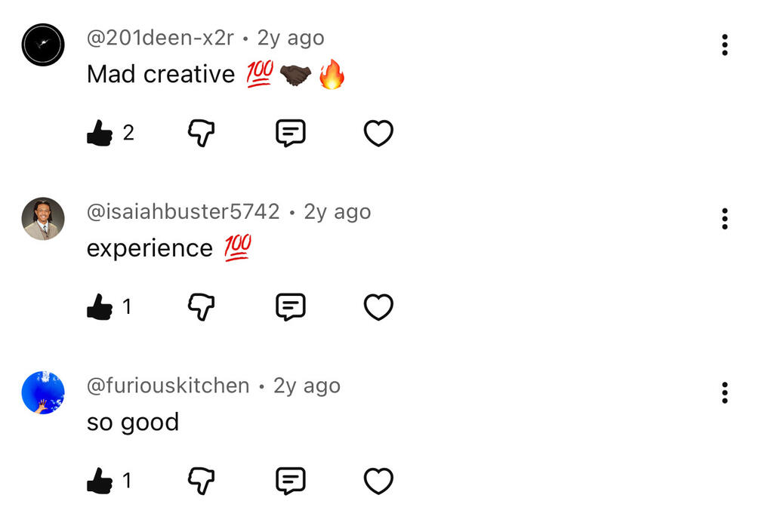
Task: Heart the comment from @201deen-x2r
Action: click(x=378, y=134)
